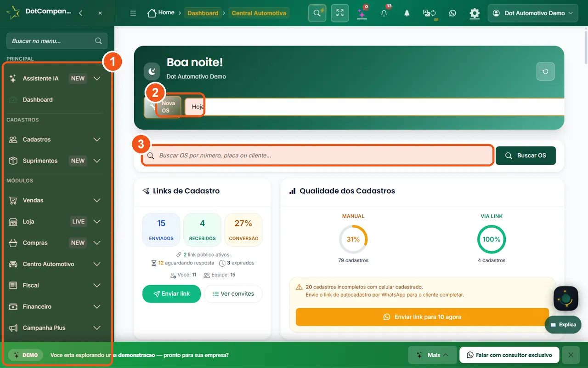Expand the Suprimentos menu chevron
Viewport: 588px width, 368px height.
pyautogui.click(x=97, y=161)
